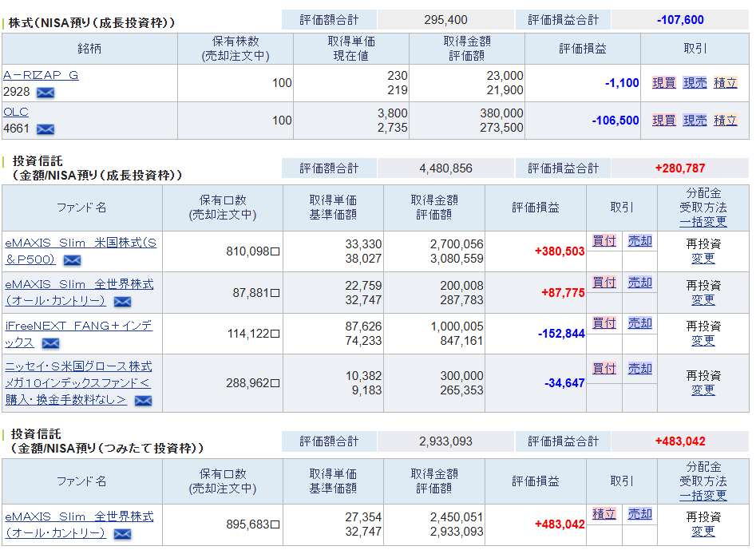Click the mail icon beside OLC code 4661
Screen dimensions: 756x554
(46, 129)
